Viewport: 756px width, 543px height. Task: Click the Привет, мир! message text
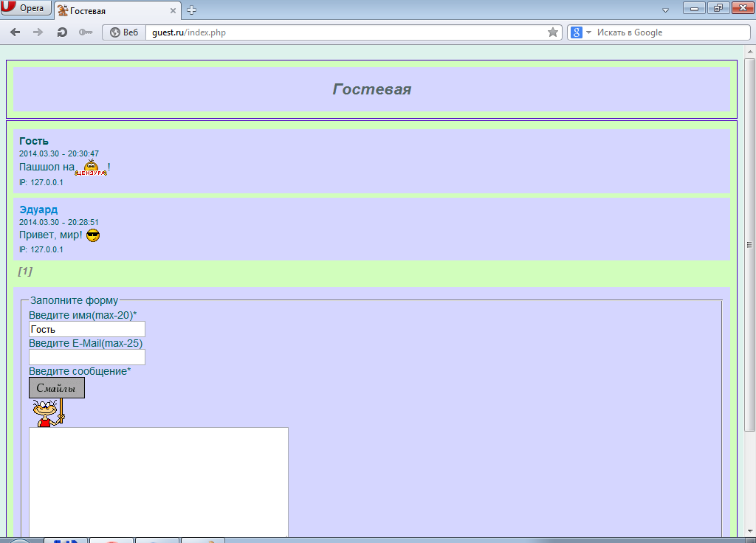(x=51, y=235)
